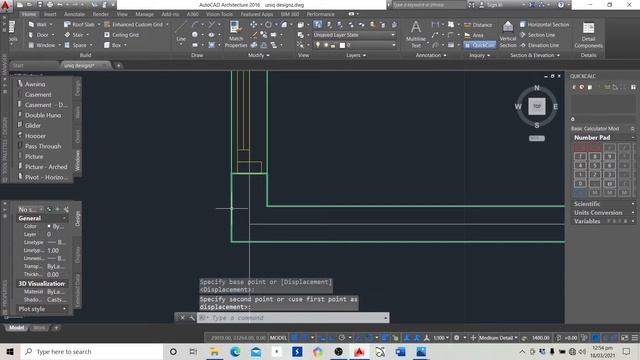Expand the Modify panel dropdown

tap(259, 55)
